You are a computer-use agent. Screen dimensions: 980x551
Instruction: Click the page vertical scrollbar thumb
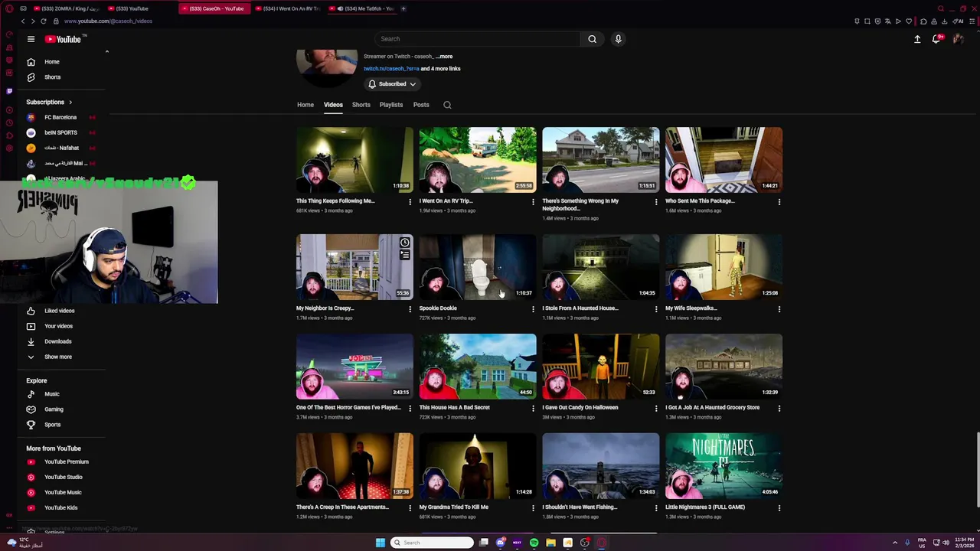coord(977,468)
